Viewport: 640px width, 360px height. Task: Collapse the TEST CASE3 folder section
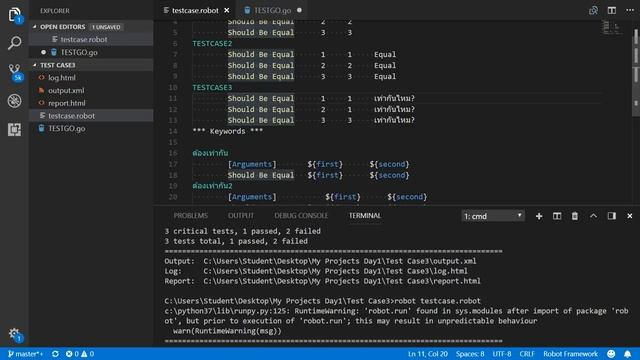click(58, 65)
